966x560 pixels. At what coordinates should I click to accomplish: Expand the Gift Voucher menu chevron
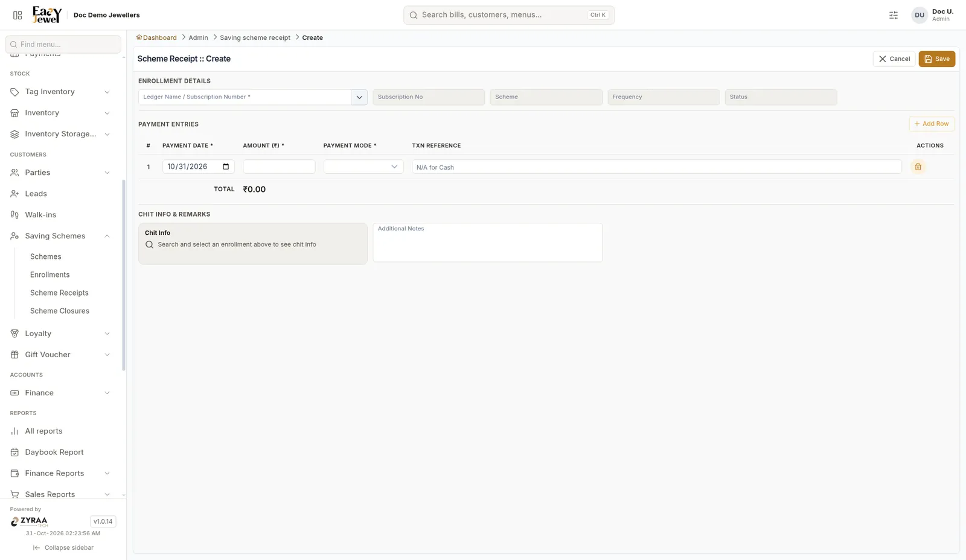tap(107, 355)
